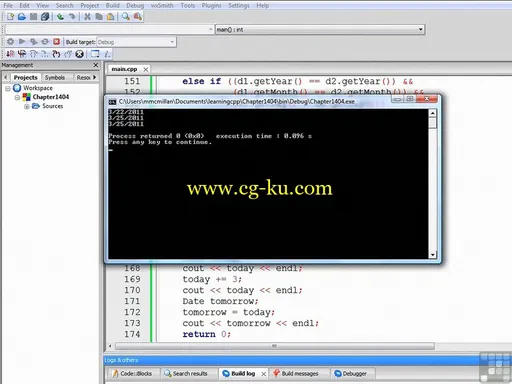Switch to the Search results tab
Viewport: 512px width, 384px height.
tap(186, 374)
